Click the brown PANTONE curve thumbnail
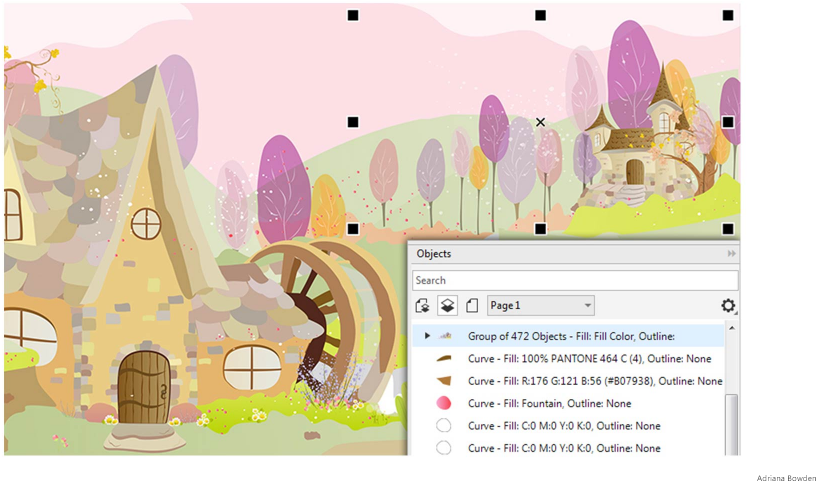This screenshot has height=491, width=826. pos(445,359)
